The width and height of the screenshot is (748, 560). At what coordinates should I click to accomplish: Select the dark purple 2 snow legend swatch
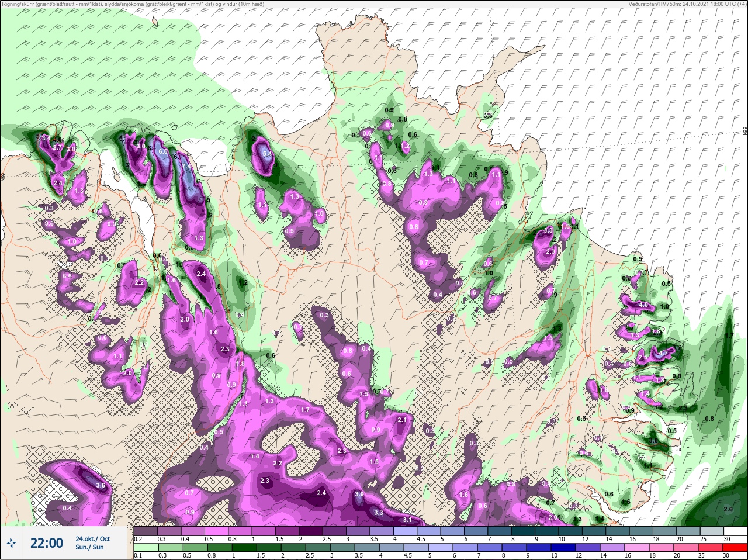click(x=311, y=531)
